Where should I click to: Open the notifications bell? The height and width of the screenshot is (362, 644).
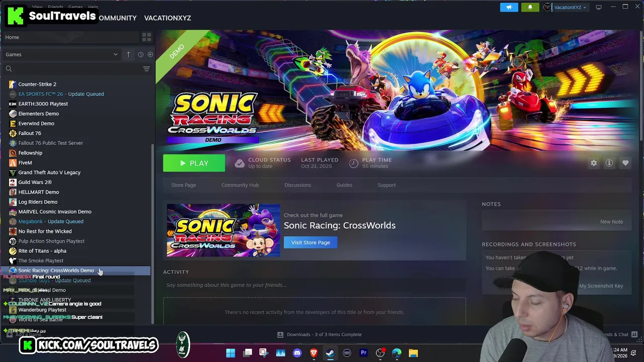click(x=530, y=7)
